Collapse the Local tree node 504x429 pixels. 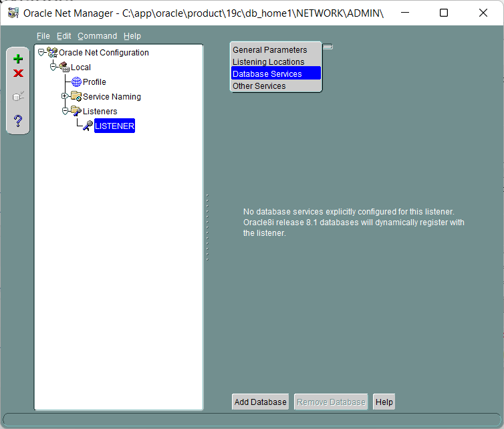(53, 67)
